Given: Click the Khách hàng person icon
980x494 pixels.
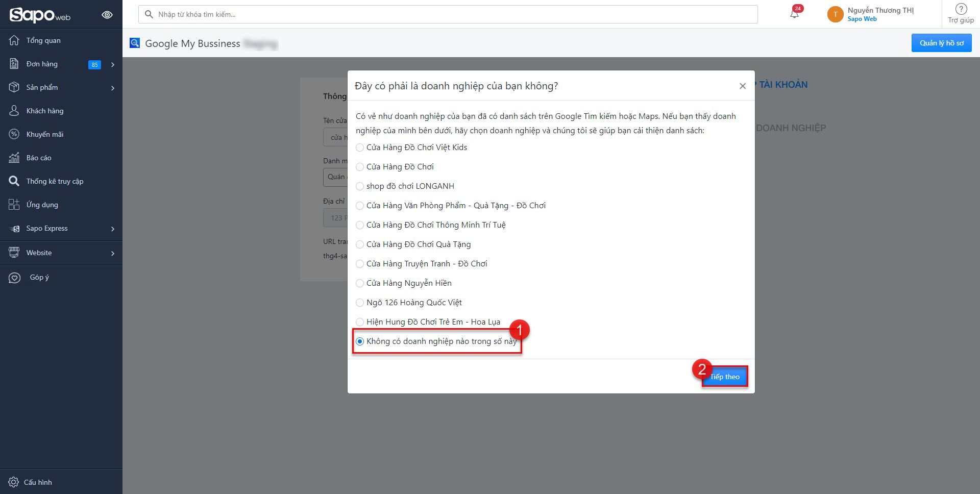Looking at the screenshot, I should [x=14, y=111].
